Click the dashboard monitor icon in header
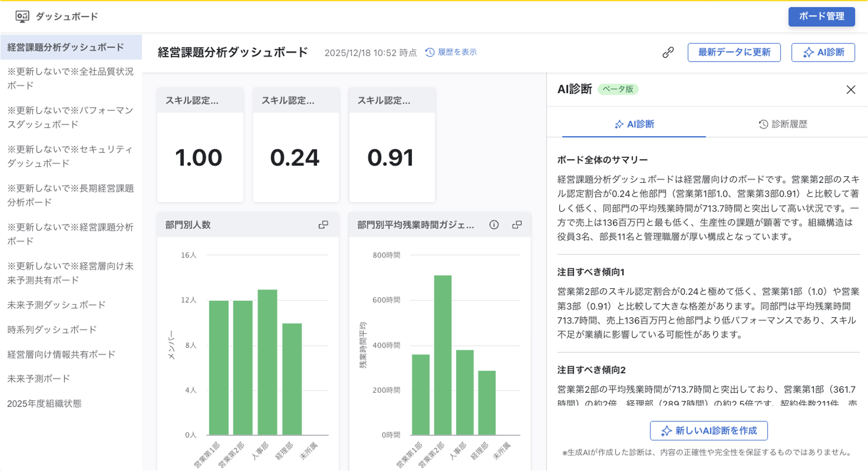The height and width of the screenshot is (471, 868). pos(22,17)
